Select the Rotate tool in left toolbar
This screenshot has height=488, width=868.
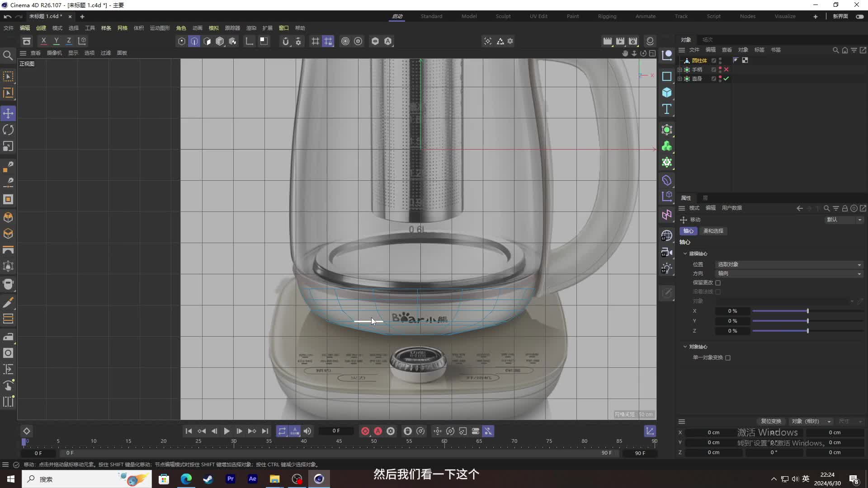(8, 130)
